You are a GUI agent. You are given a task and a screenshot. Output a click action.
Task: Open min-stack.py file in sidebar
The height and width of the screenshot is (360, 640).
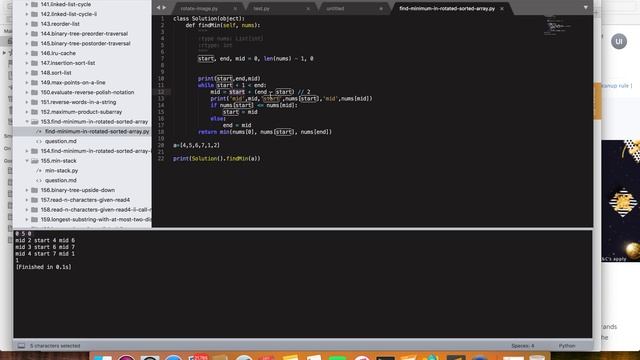(x=62, y=171)
